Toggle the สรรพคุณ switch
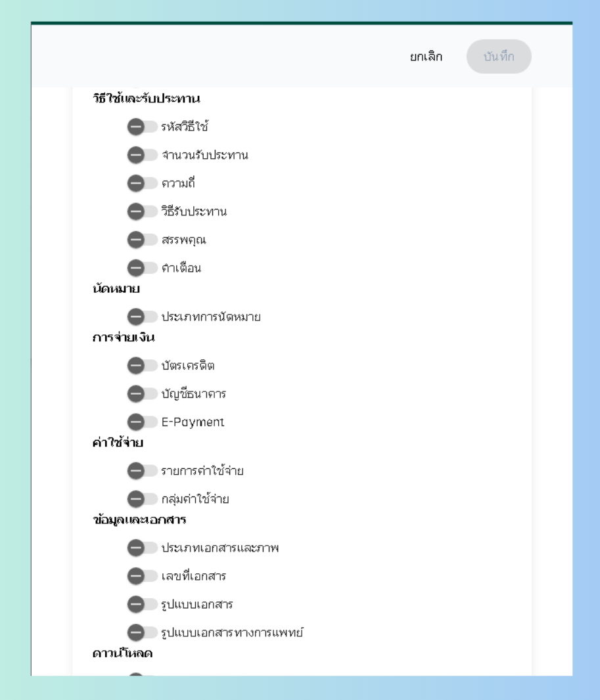Viewport: 600px width, 700px height. pos(143,240)
